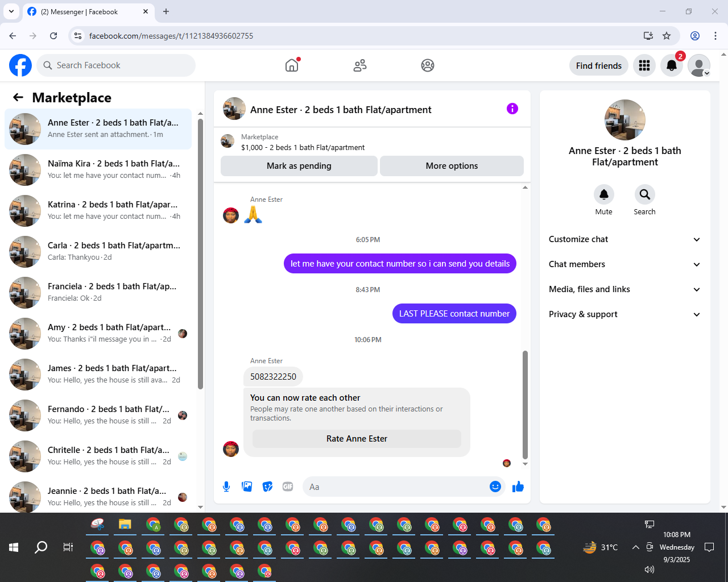Open Windows notification center icon
The width and height of the screenshot is (728, 582).
tap(709, 547)
